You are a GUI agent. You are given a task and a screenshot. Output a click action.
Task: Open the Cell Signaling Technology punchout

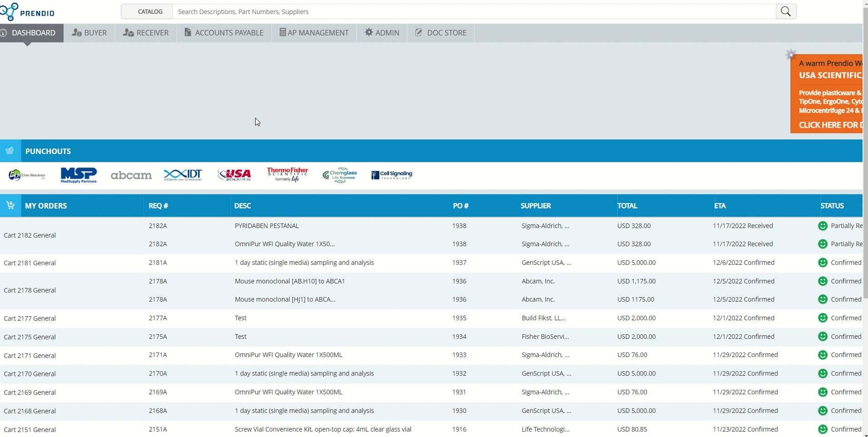point(391,174)
